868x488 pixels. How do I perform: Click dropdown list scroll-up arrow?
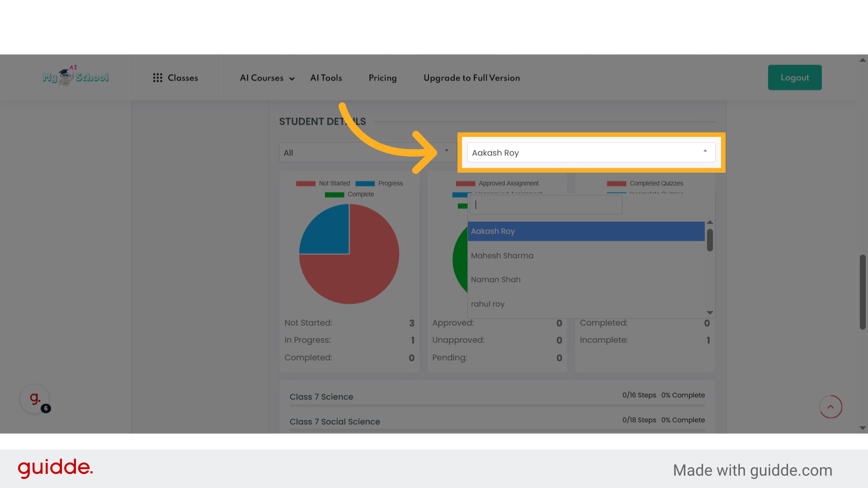710,222
